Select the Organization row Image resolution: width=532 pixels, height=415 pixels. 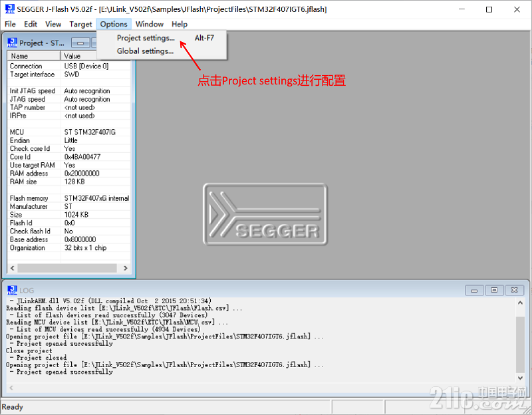pos(69,247)
